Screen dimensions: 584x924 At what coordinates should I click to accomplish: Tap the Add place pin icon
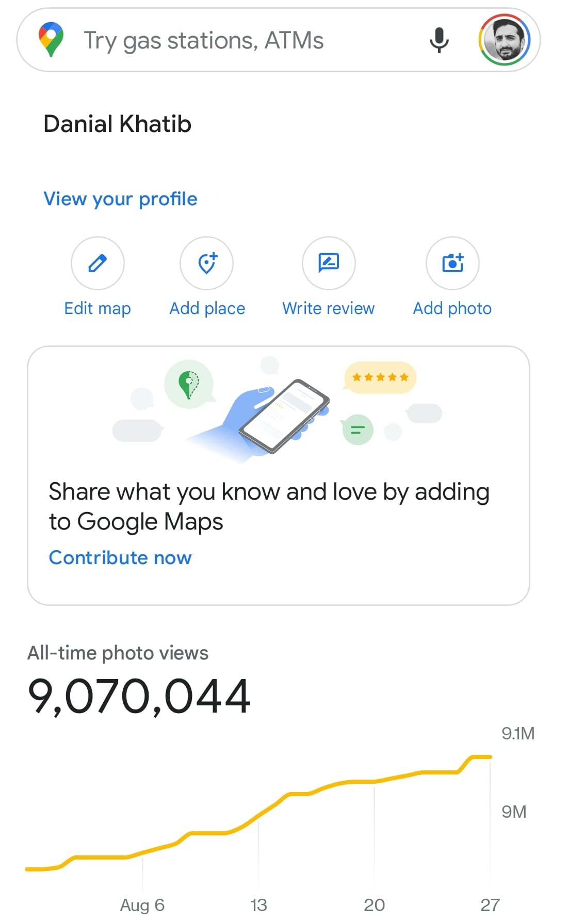[207, 263]
